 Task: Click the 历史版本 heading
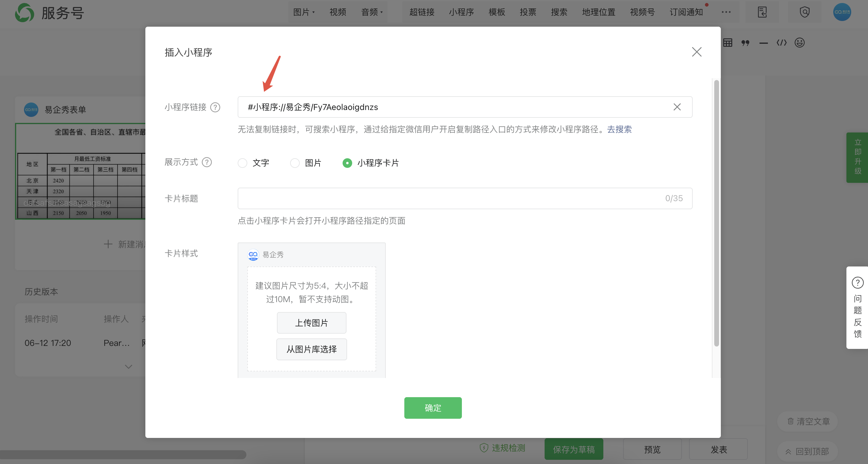(41, 291)
